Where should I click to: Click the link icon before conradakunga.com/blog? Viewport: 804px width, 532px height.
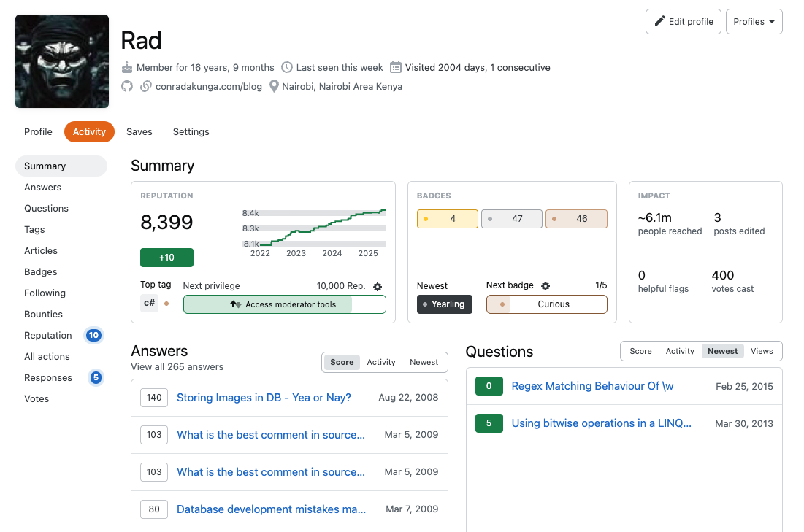[145, 86]
